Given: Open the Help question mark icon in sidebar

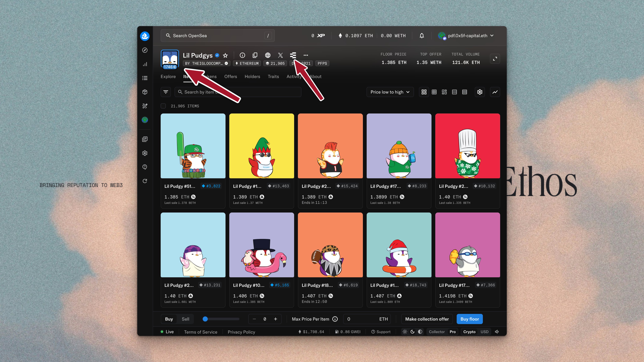Looking at the screenshot, I should coord(145,167).
